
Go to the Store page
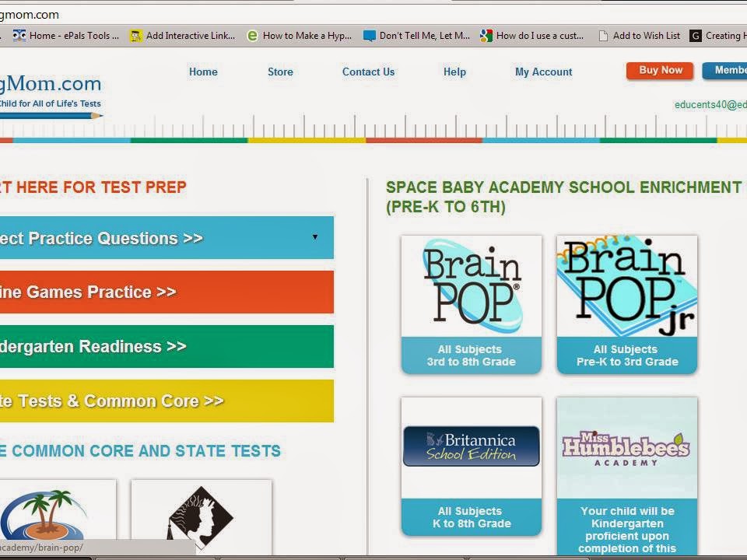280,72
